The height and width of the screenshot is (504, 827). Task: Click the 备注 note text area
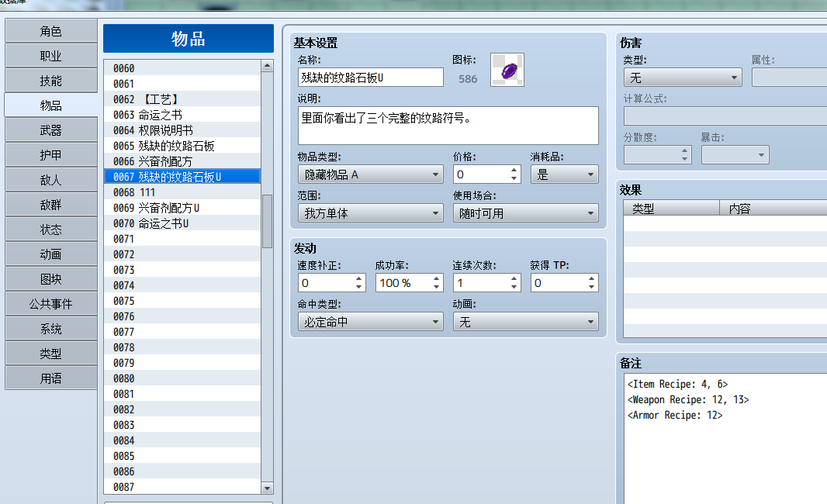[725, 439]
